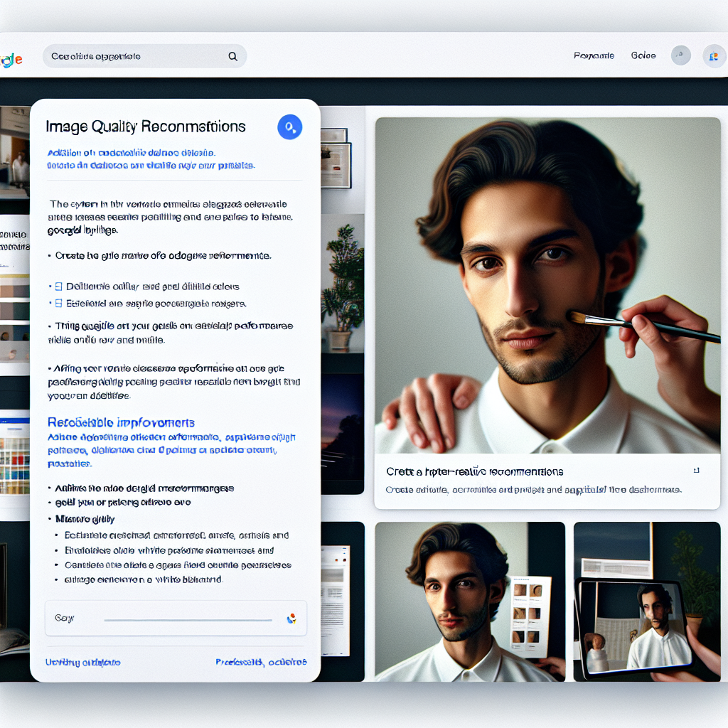The width and height of the screenshot is (728, 728).
Task: Toggle the second blue checkbox in the bullet list
Action: (60, 303)
